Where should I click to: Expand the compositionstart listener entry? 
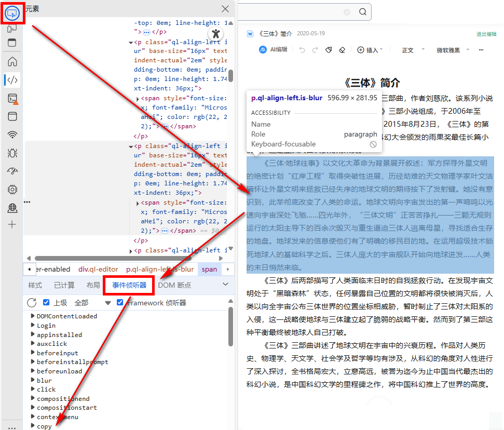(33, 407)
